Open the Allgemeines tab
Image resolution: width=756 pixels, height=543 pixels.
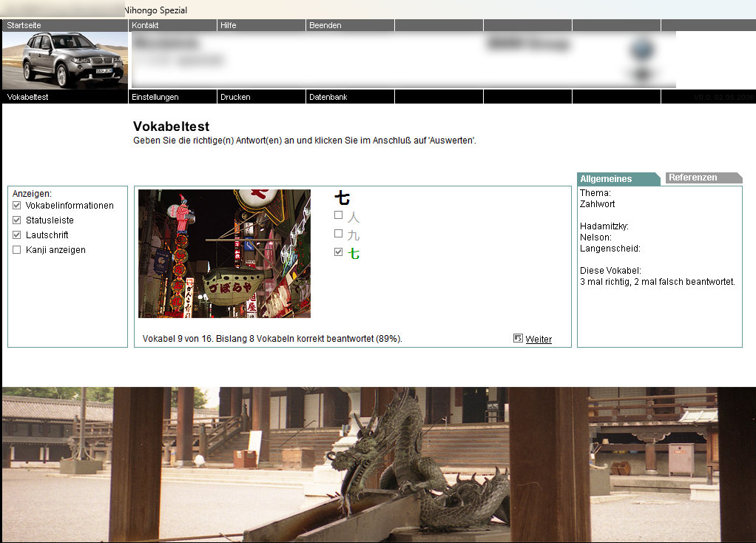607,179
